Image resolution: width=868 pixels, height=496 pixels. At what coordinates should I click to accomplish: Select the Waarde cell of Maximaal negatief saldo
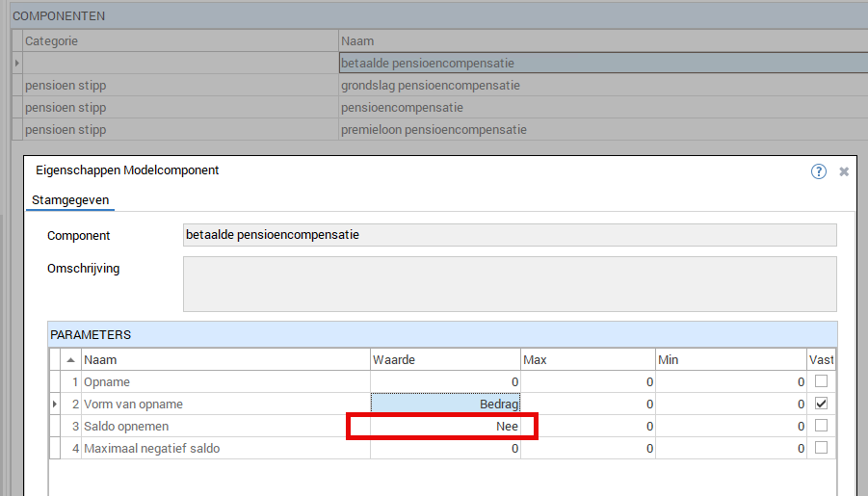pos(446,448)
